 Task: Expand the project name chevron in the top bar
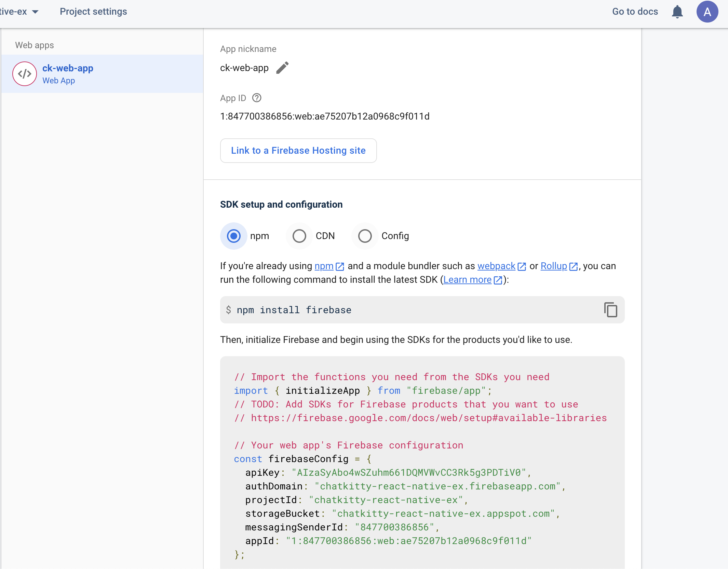pyautogui.click(x=36, y=11)
